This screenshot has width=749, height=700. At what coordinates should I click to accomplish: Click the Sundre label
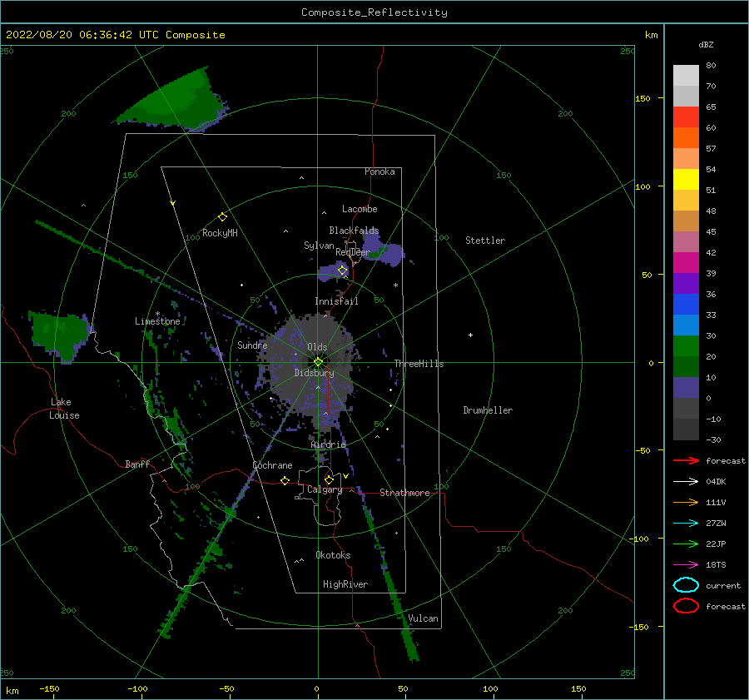tap(252, 345)
